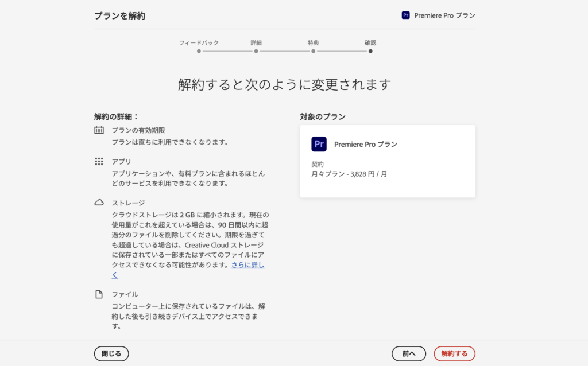This screenshot has height=366, width=588.
Task: Click the プランを解約 page title
Action: pyautogui.click(x=119, y=15)
